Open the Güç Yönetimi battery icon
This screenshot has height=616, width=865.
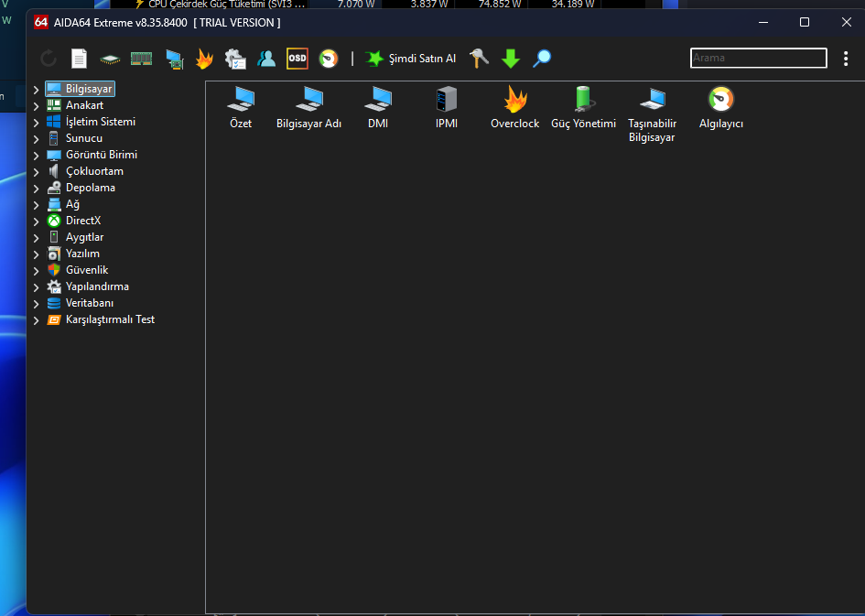[584, 108]
